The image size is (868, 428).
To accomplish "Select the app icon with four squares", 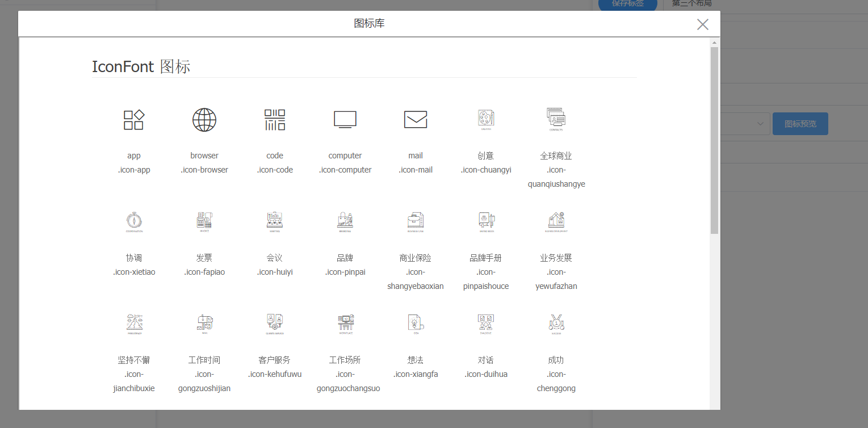I will 134,120.
